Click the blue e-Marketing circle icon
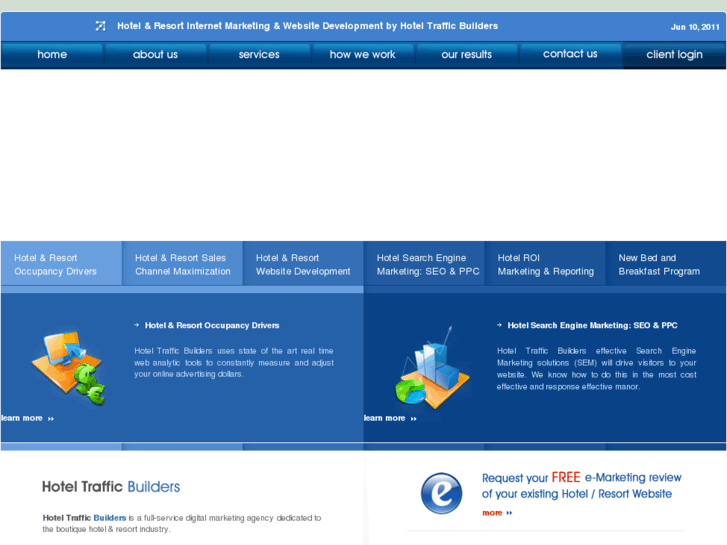 tap(441, 493)
